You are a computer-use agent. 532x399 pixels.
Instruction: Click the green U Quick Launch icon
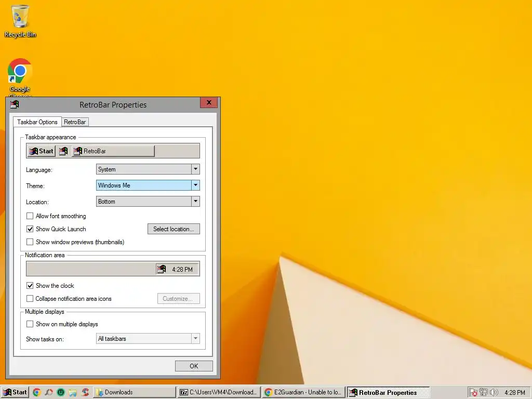click(61, 393)
